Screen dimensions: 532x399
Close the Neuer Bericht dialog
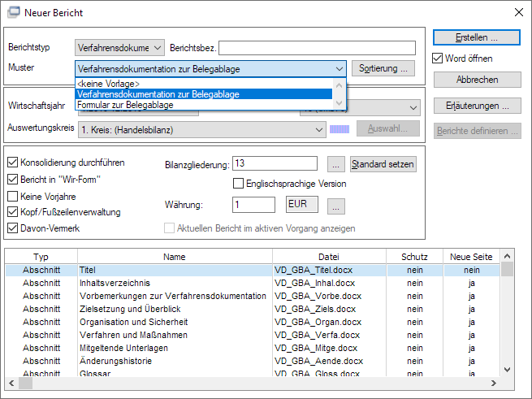tap(518, 12)
